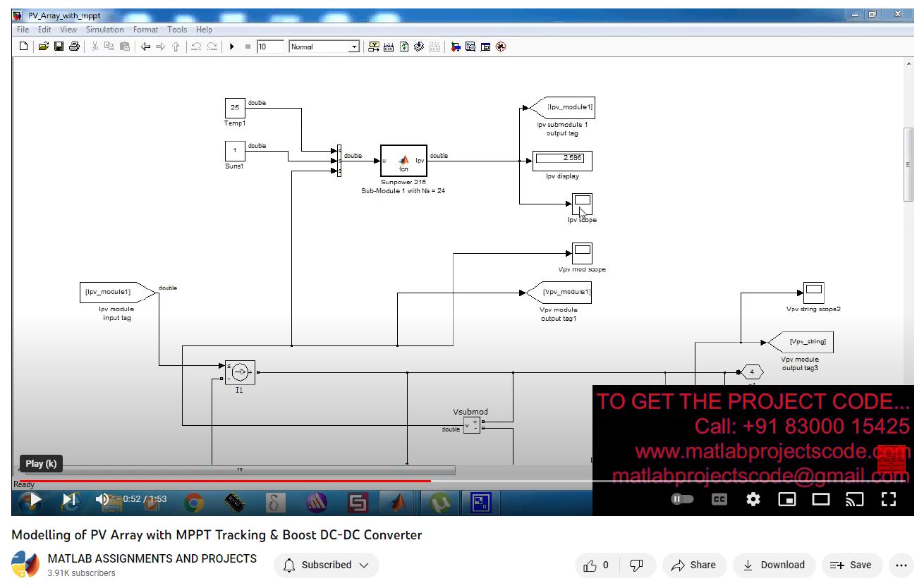
Task: Click the Share button
Action: coord(694,565)
